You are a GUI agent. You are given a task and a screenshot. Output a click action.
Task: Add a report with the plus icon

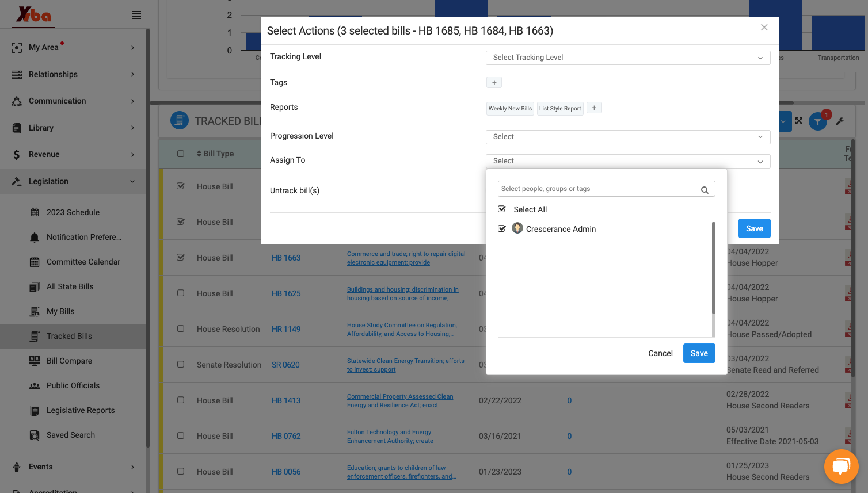point(594,108)
